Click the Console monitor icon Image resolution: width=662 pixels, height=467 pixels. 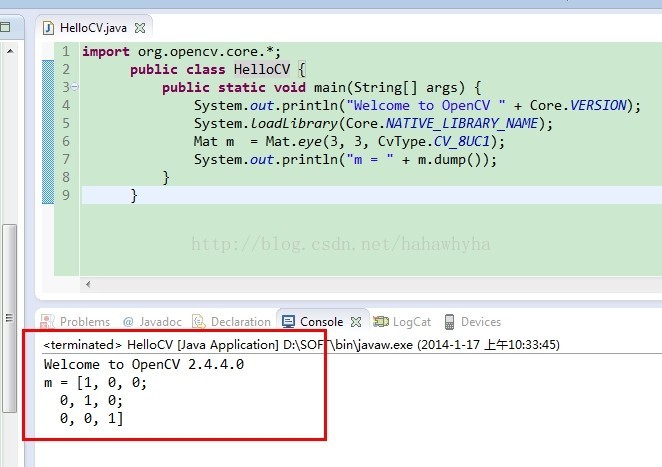(x=288, y=322)
